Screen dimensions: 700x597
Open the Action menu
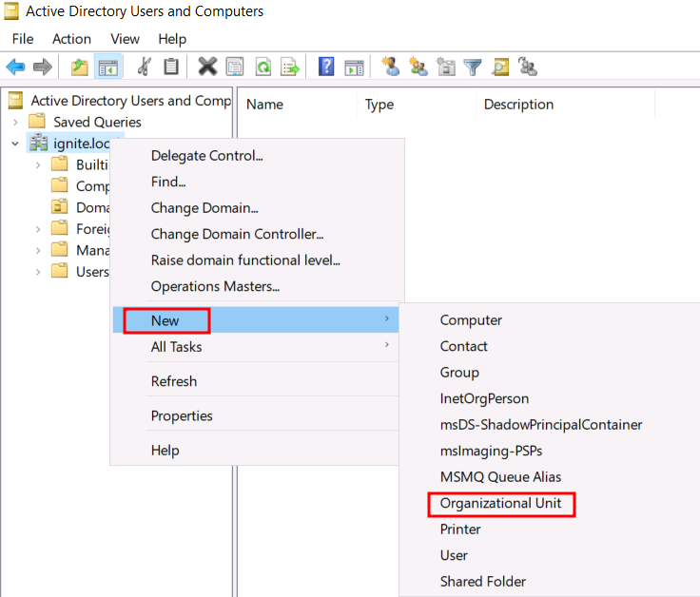[x=72, y=39]
